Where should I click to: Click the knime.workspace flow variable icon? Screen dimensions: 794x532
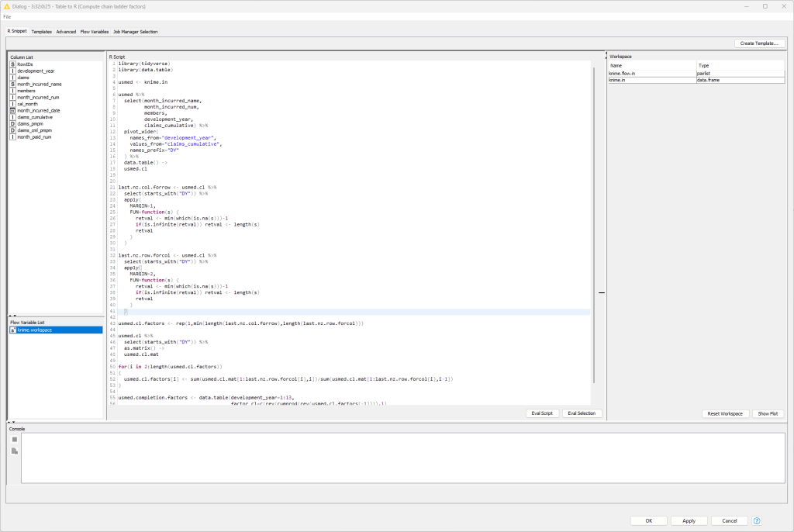click(x=12, y=330)
